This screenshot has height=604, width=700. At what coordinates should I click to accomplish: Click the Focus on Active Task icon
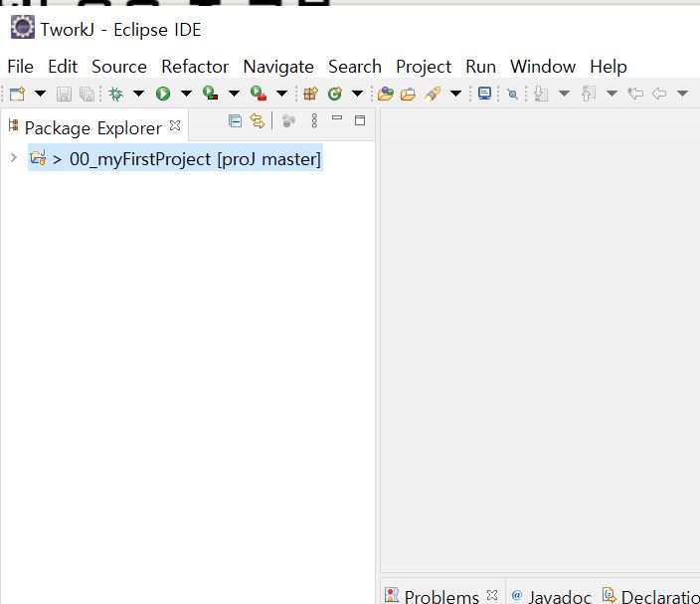pyautogui.click(x=288, y=120)
